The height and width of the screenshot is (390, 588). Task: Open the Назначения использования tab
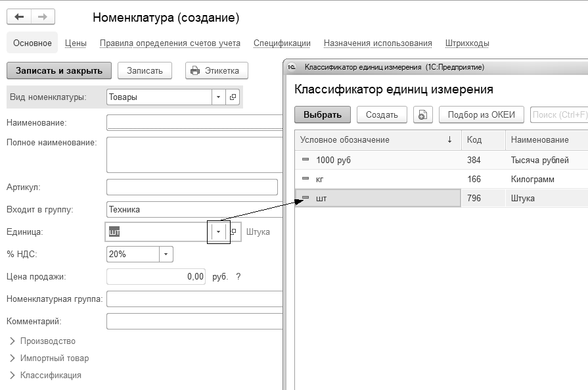378,43
